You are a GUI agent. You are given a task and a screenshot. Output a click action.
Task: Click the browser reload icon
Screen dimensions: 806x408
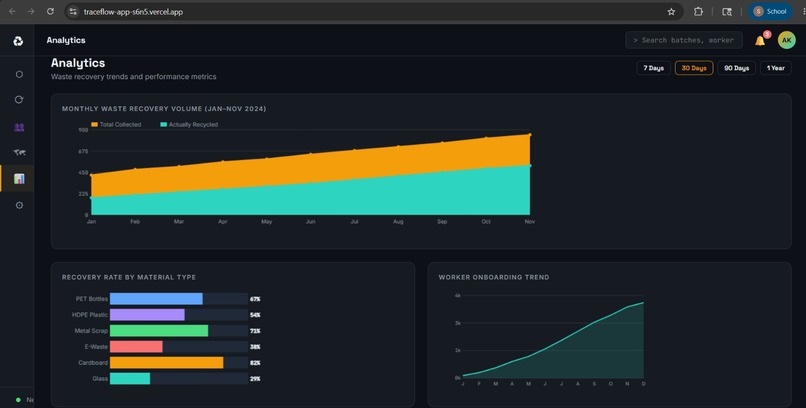[x=50, y=11]
